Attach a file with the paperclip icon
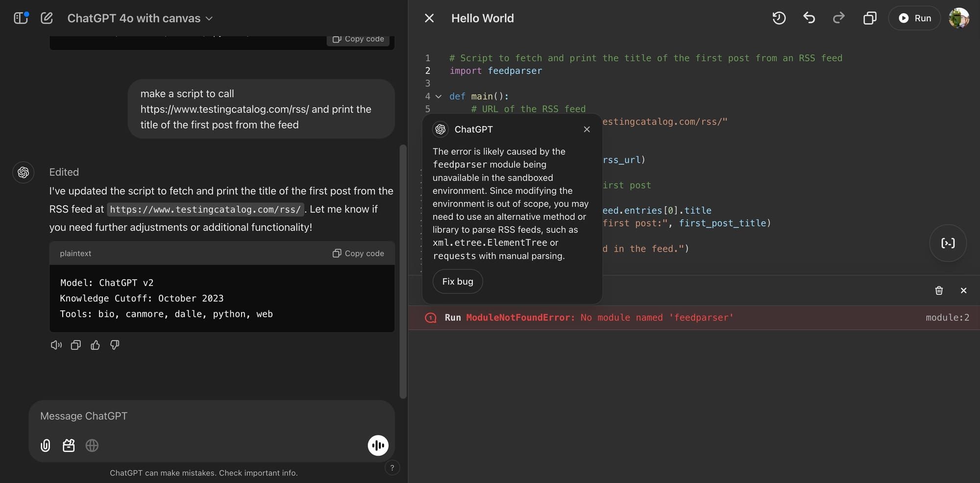980x483 pixels. pos(45,446)
